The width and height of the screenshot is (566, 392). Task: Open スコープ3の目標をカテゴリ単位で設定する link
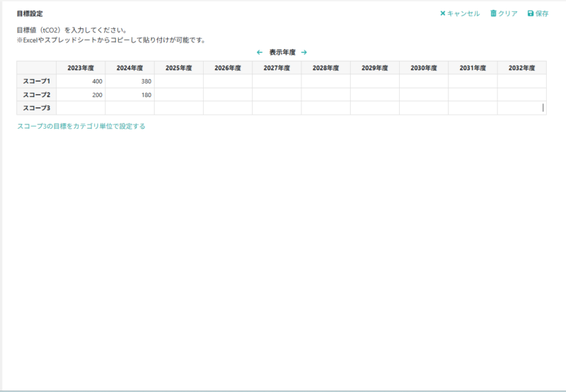pos(81,127)
